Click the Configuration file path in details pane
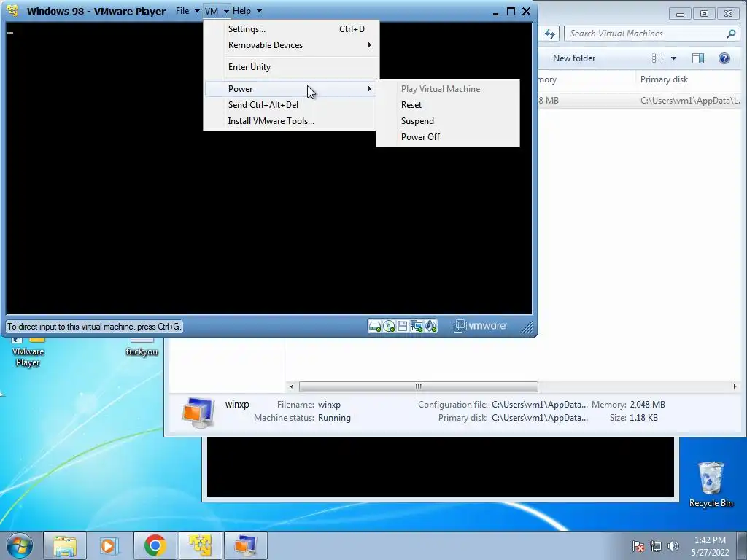The image size is (747, 560). tap(540, 405)
